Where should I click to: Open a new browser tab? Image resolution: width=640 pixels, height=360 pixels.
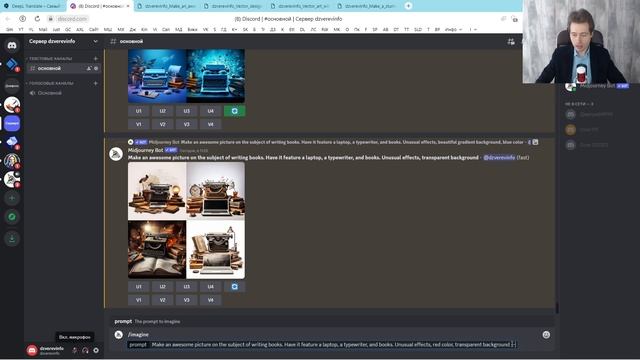(408, 6)
